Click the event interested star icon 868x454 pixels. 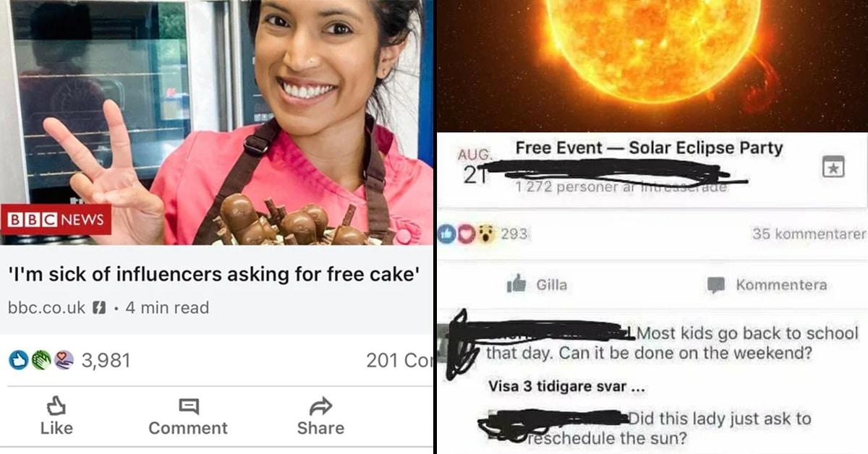tap(833, 168)
